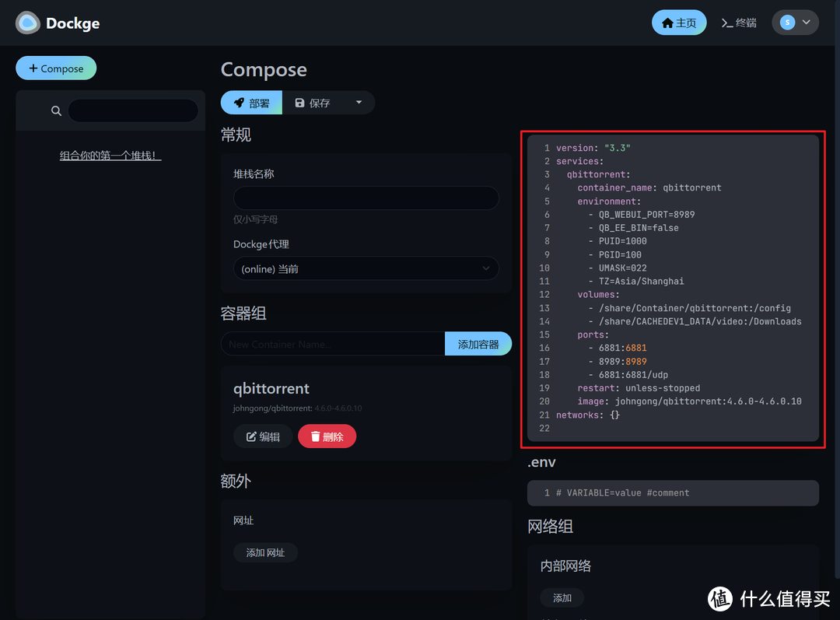Click the UMASK=022 line
The width and height of the screenshot is (840, 620).
(617, 268)
